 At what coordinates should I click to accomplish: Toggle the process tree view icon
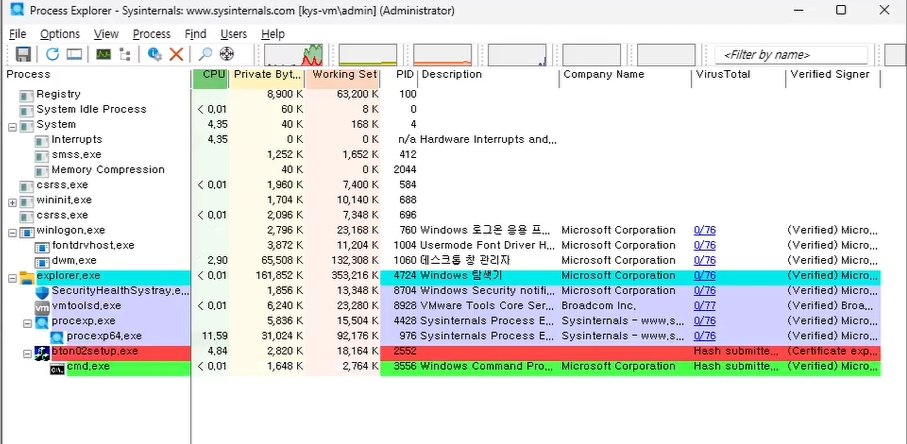pos(125,54)
